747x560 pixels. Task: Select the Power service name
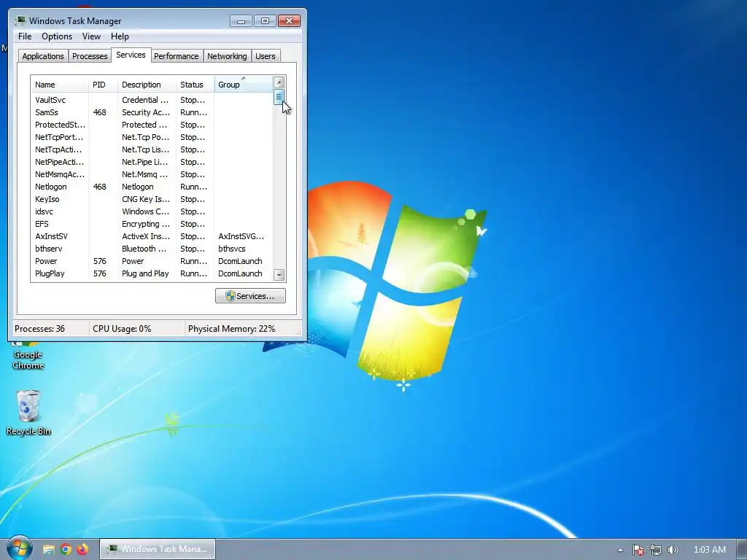[x=46, y=261]
